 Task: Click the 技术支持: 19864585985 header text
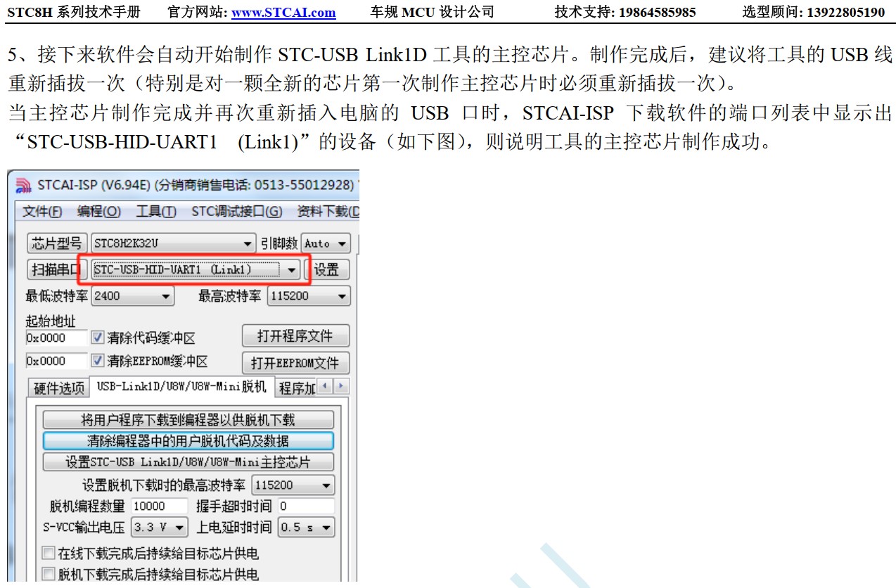pos(625,12)
